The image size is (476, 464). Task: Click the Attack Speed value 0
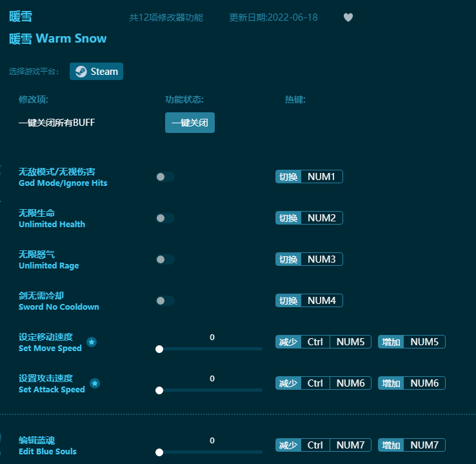(212, 379)
